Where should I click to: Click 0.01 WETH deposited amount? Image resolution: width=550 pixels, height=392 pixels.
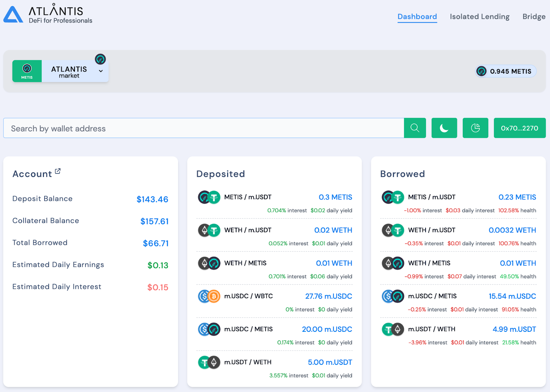click(x=334, y=263)
